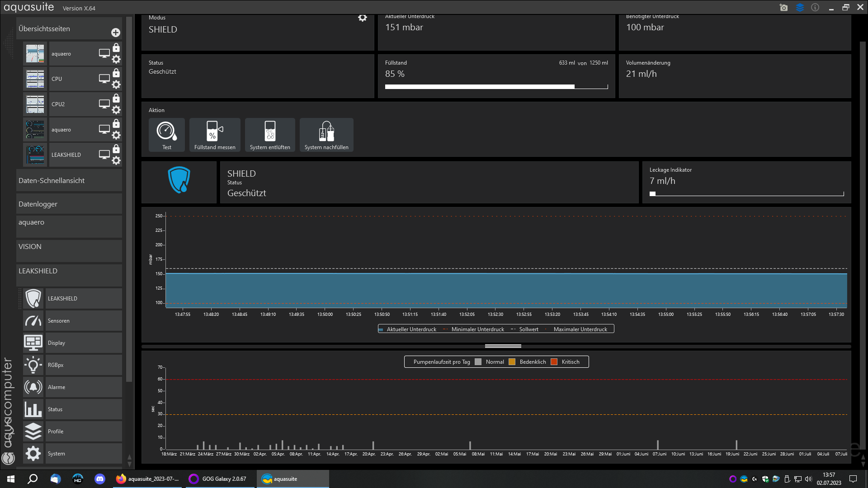The image size is (868, 488).
Task: Add new overview page with plus icon
Action: pyautogui.click(x=116, y=33)
